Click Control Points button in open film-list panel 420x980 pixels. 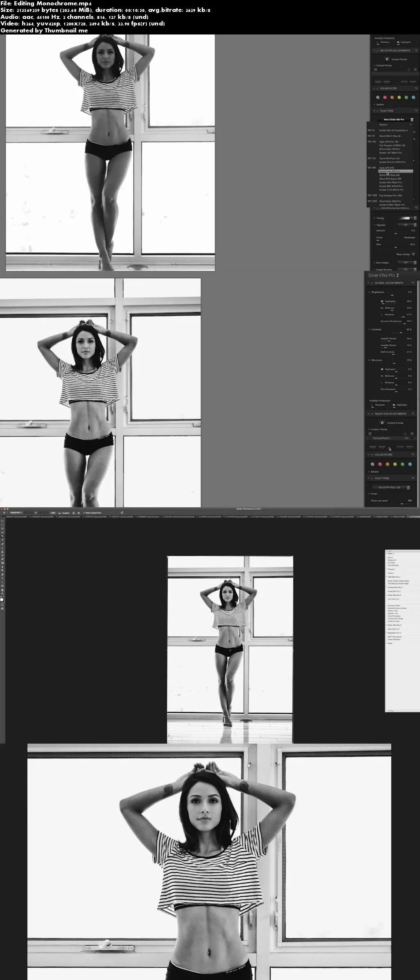tap(395, 59)
